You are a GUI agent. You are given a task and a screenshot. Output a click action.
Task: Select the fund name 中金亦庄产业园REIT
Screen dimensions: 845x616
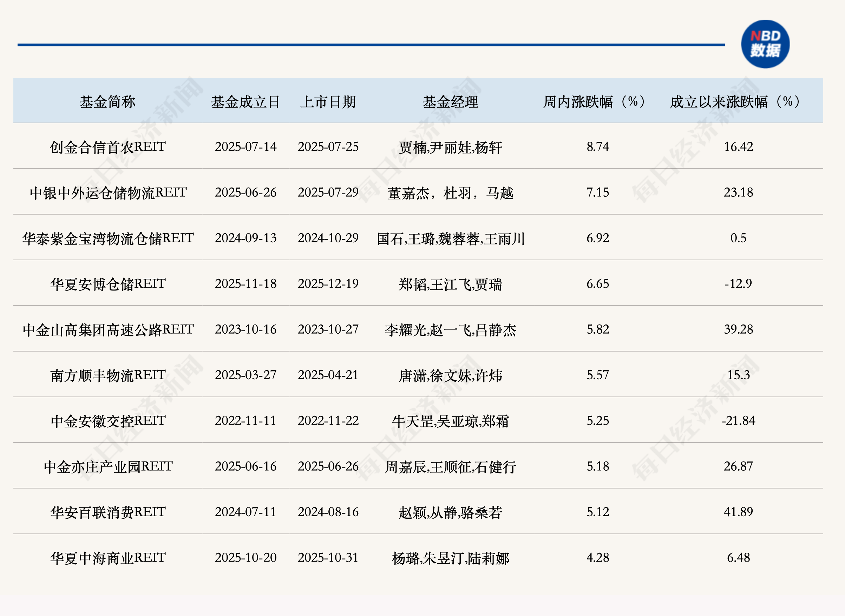click(x=108, y=466)
